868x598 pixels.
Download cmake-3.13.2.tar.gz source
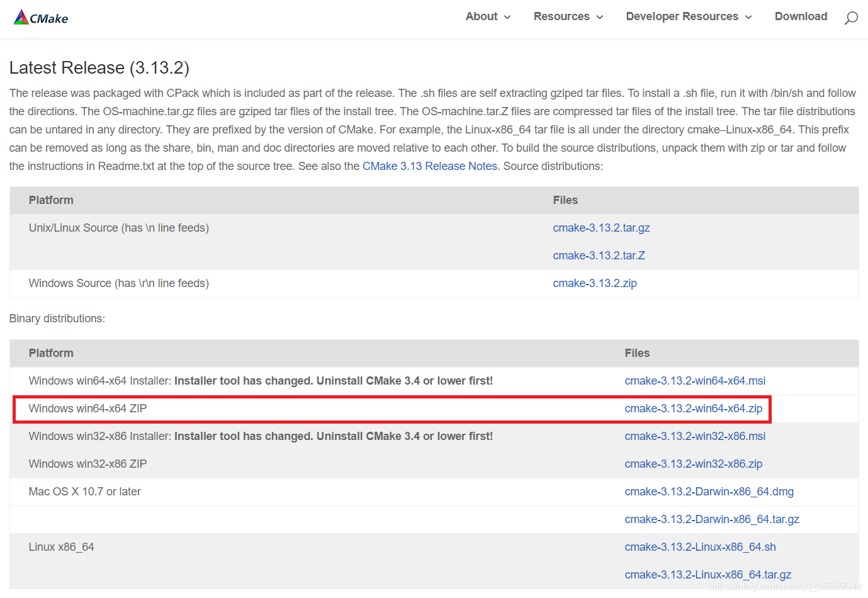601,228
